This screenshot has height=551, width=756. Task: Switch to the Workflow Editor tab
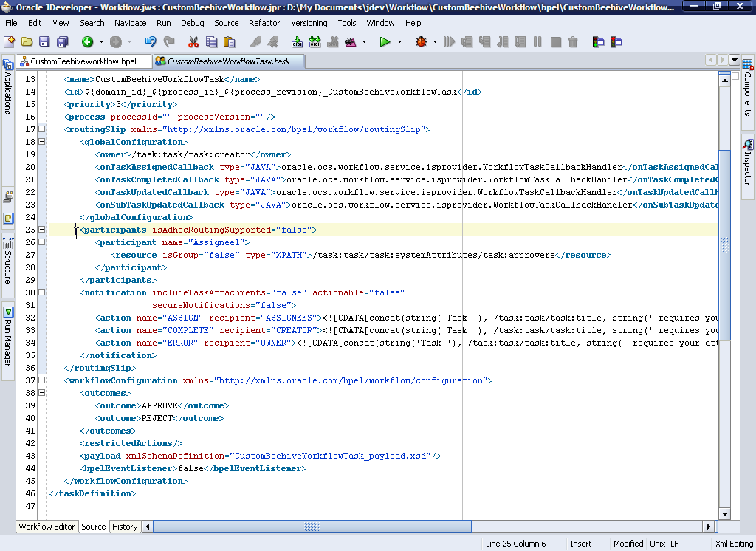tap(47, 527)
